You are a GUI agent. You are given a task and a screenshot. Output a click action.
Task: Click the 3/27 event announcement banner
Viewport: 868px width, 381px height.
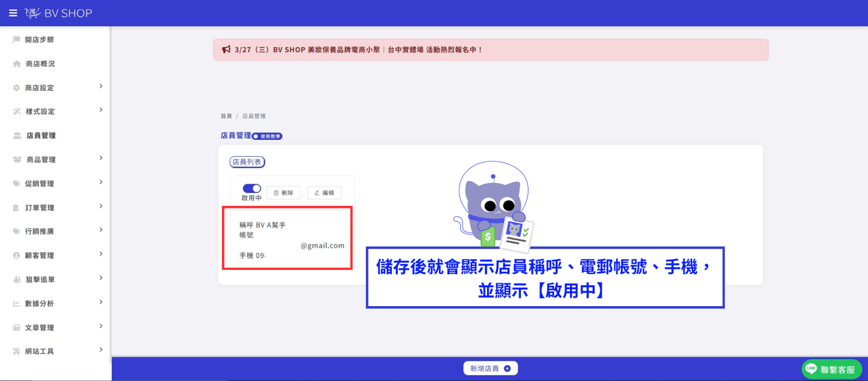tap(491, 50)
